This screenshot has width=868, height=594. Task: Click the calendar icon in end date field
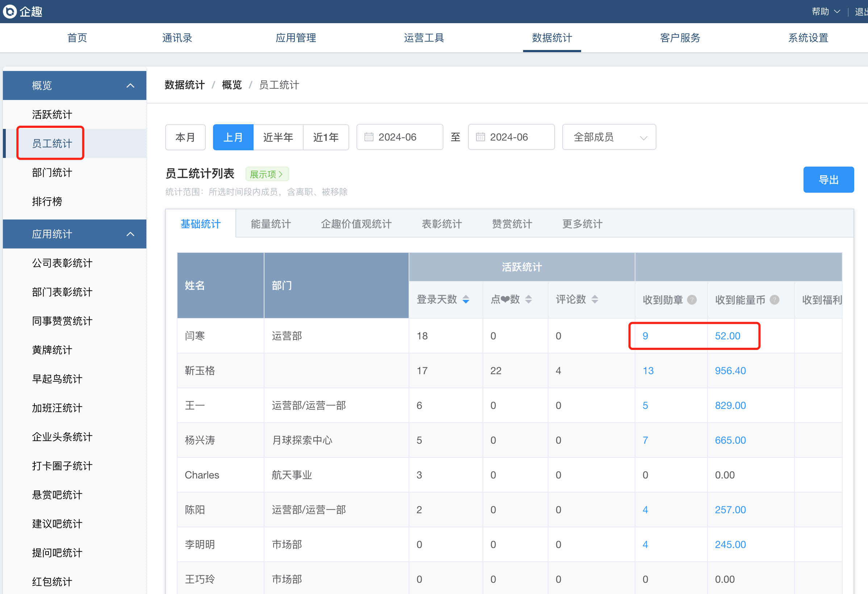point(480,137)
